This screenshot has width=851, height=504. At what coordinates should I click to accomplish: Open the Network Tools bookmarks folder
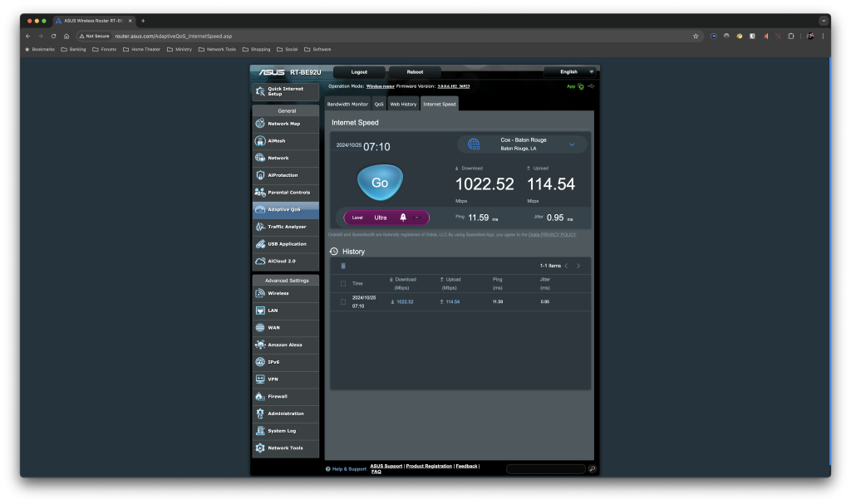217,49
